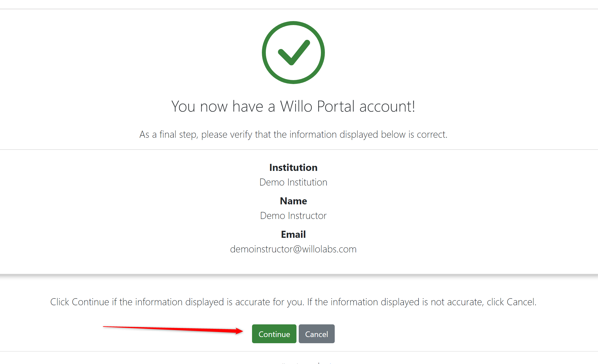Viewport: 598px width, 364px height.
Task: Click the tail of the red arrow line
Action: coord(105,327)
